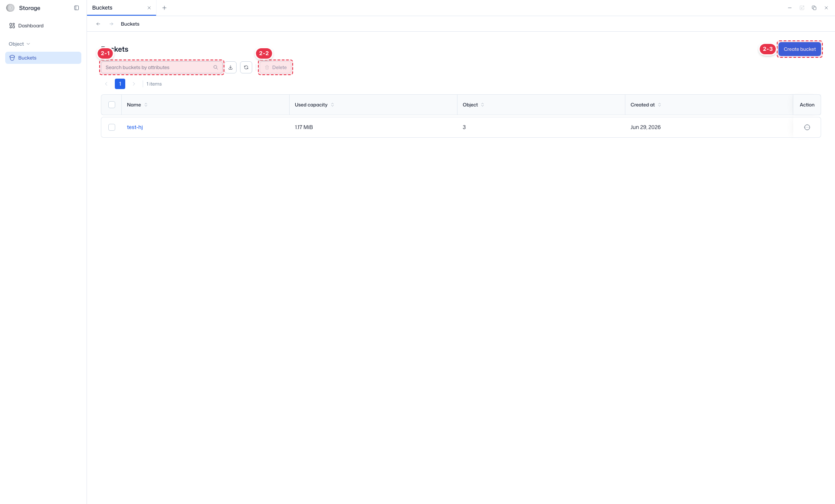Screen dimensions: 835x504
Task: Collapse the sidebar panel icon
Action: coord(77,8)
